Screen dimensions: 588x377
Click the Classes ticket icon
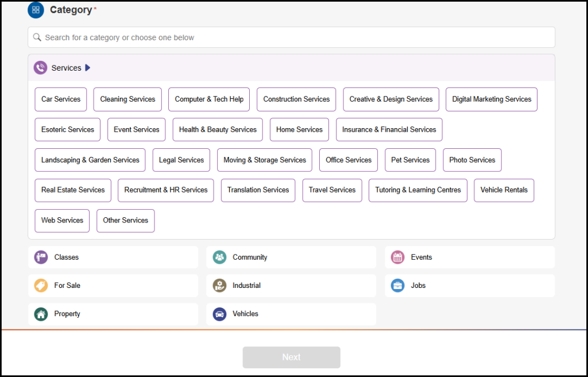pos(41,257)
